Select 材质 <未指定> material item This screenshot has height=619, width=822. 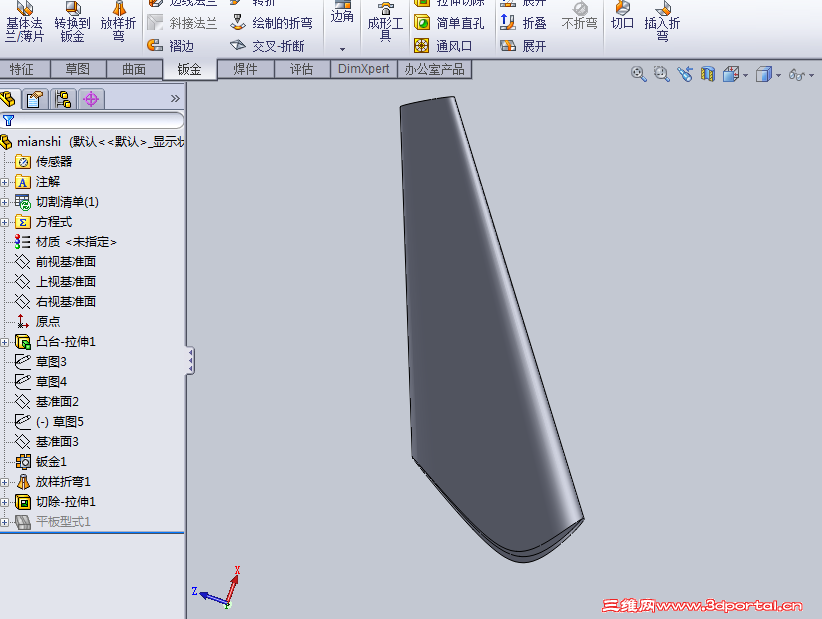[x=66, y=242]
